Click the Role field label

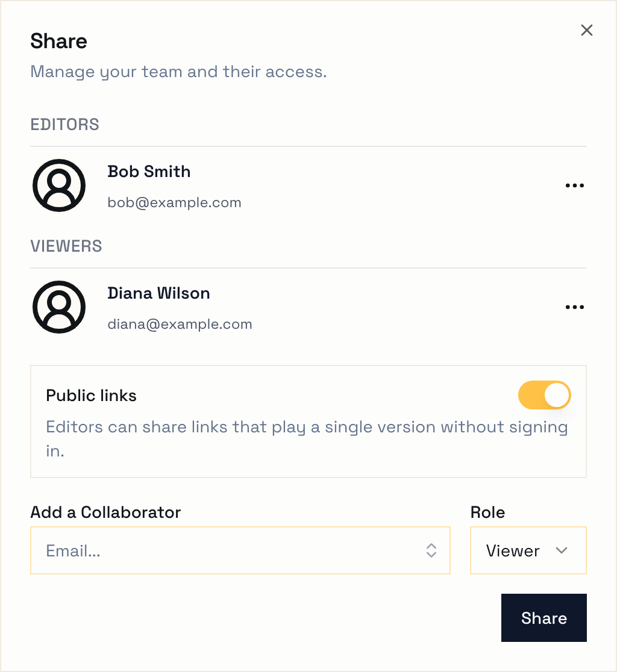coord(487,512)
